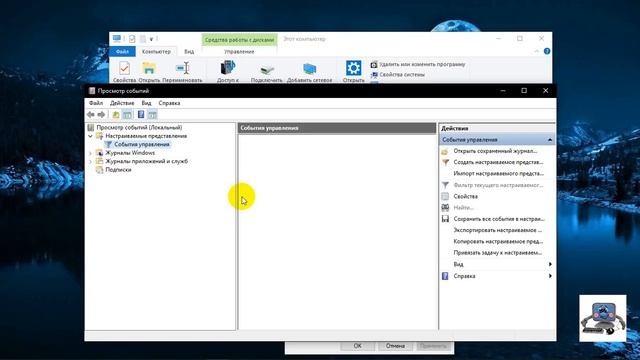Click the properties sheet icon in Actions
Screen dimensions: 640x360
[x=445, y=196]
